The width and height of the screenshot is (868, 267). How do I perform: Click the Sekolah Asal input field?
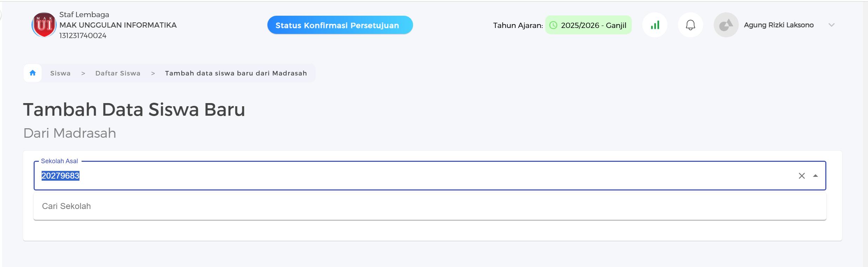coord(420,176)
